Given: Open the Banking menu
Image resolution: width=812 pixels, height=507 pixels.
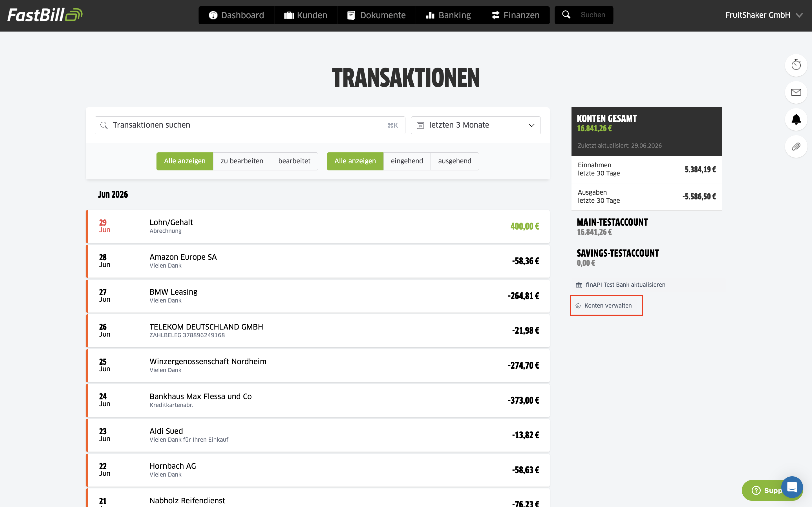Looking at the screenshot, I should coord(448,15).
